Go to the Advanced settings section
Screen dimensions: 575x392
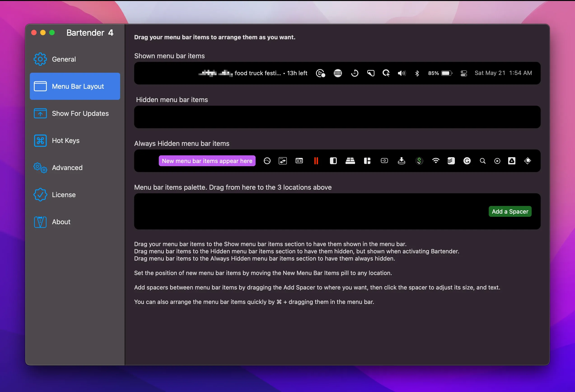[x=67, y=168]
